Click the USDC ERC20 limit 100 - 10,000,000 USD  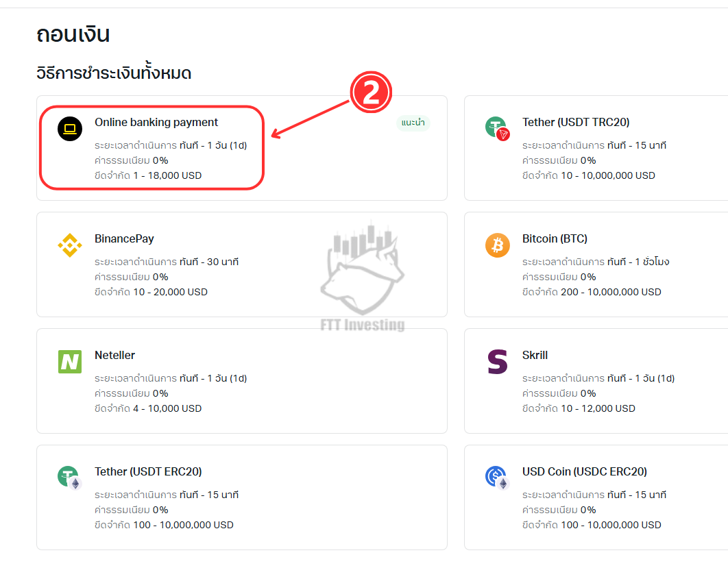point(611,525)
